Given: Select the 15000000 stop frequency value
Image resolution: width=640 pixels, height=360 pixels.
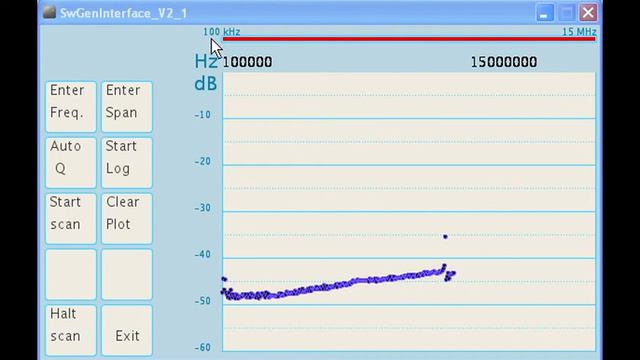Looking at the screenshot, I should pyautogui.click(x=504, y=62).
